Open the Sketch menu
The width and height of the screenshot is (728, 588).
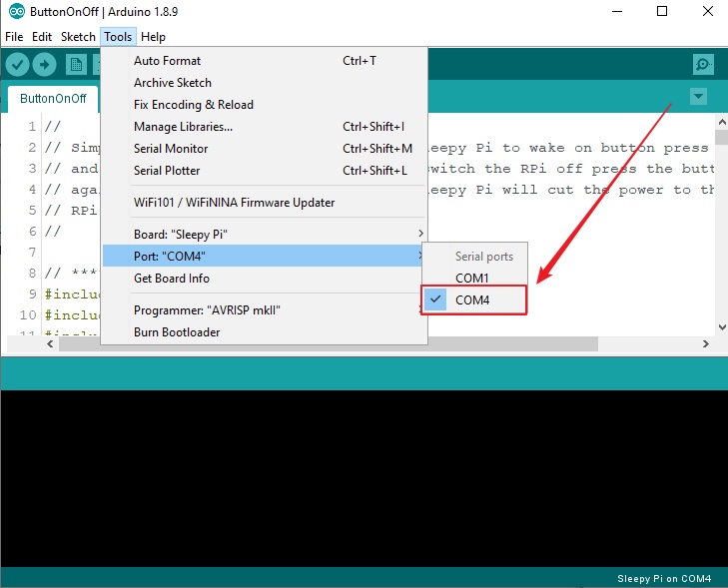78,37
